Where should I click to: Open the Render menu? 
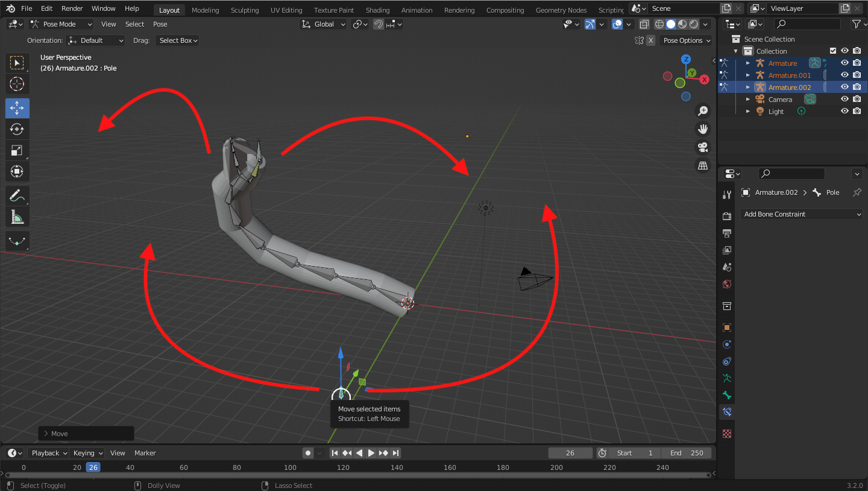point(72,8)
